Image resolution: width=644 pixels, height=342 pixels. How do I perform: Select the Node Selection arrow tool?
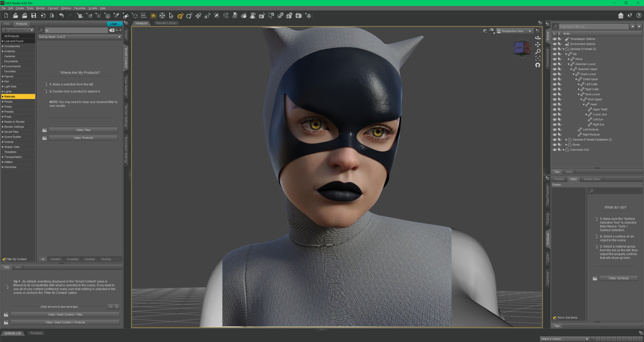tap(171, 16)
